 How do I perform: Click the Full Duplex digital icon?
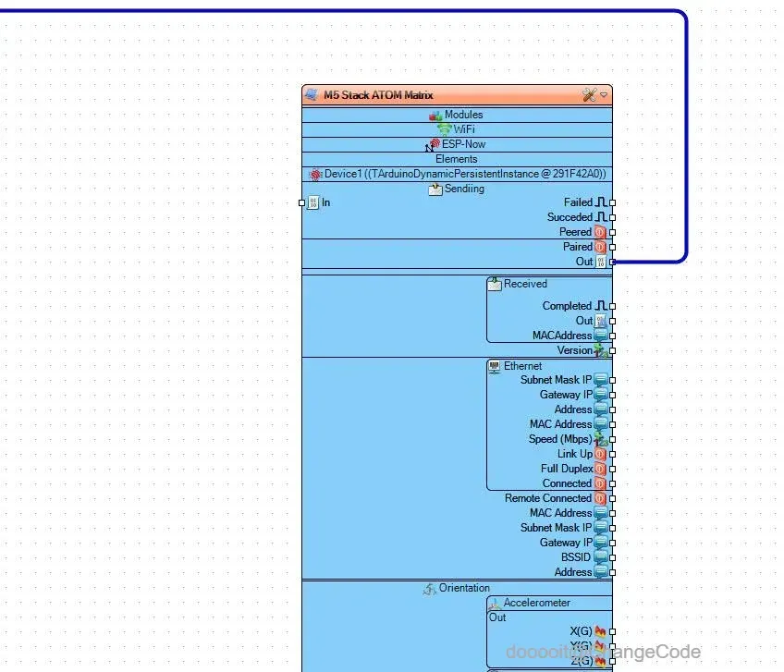pos(601,469)
